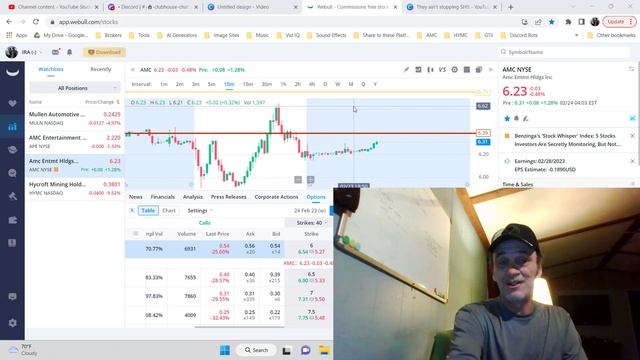The image size is (640, 360).
Task: Open the learning book icon in sidebar
Action: point(13,243)
